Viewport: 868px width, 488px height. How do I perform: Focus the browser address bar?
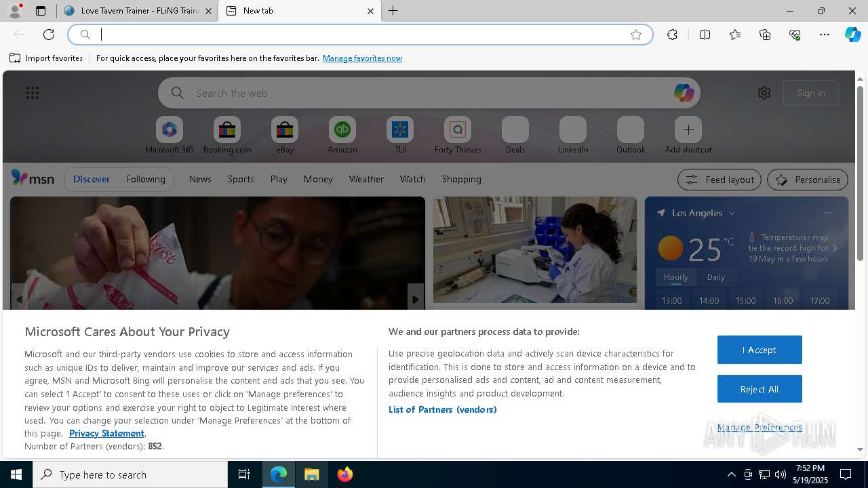coord(360,35)
